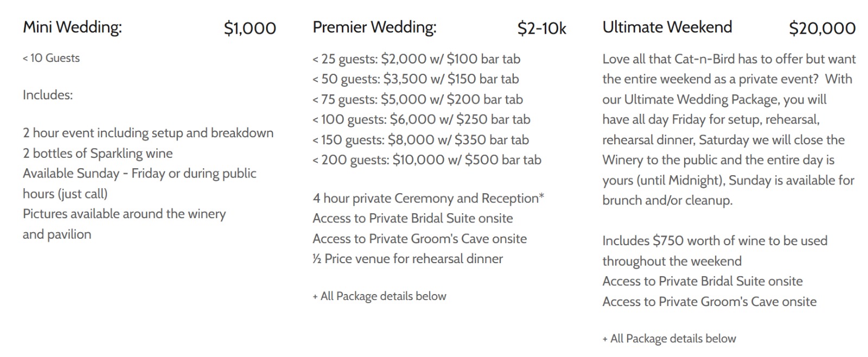The height and width of the screenshot is (357, 868).
Task: Click the $2-10k price label
Action: (541, 28)
